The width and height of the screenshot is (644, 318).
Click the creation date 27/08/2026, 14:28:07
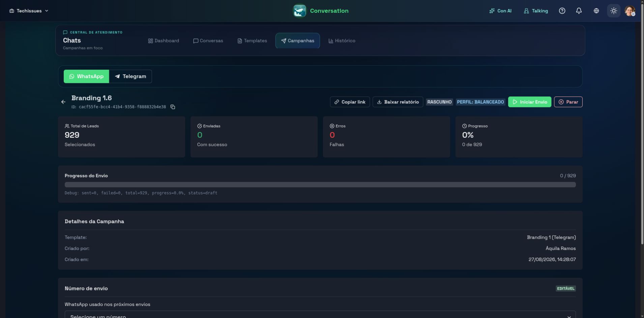pyautogui.click(x=552, y=260)
